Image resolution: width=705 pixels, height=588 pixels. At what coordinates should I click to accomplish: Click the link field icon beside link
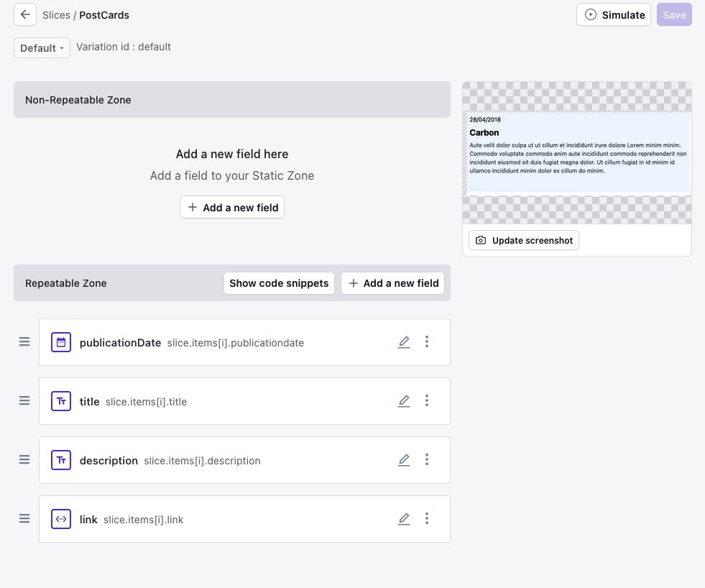click(61, 518)
